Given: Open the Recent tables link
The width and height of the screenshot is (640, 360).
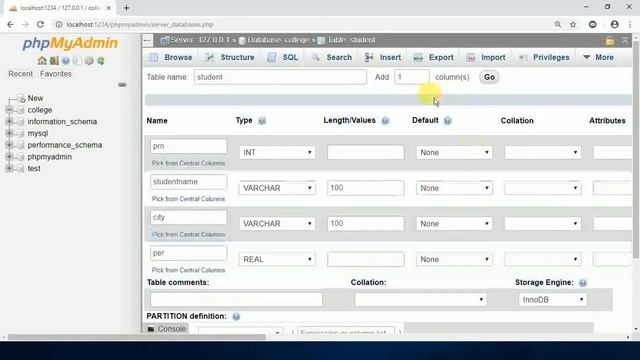Looking at the screenshot, I should tap(20, 74).
